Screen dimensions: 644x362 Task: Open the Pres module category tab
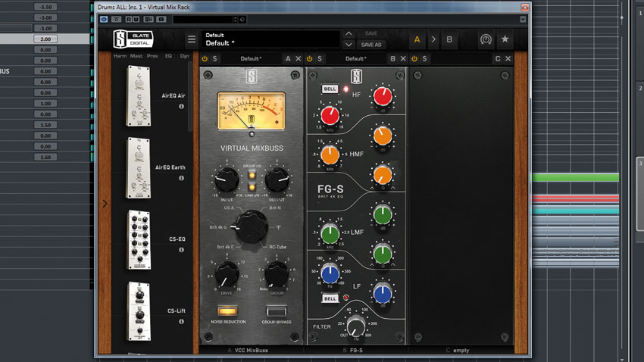click(152, 56)
